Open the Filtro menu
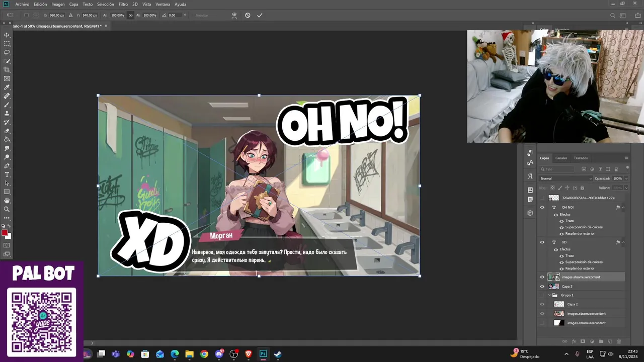 123,4
